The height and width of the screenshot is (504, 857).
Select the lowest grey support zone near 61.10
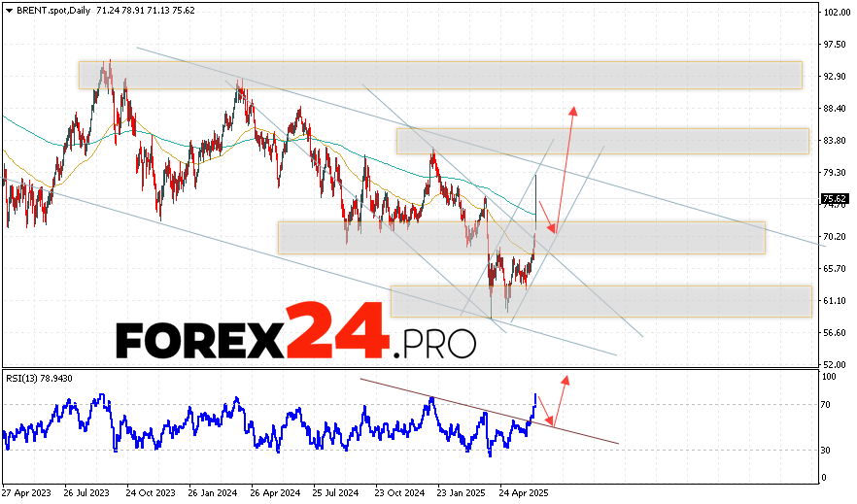click(600, 301)
